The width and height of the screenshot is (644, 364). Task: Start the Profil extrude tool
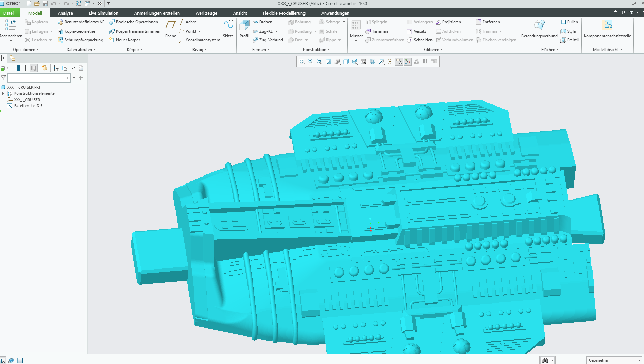[244, 29]
